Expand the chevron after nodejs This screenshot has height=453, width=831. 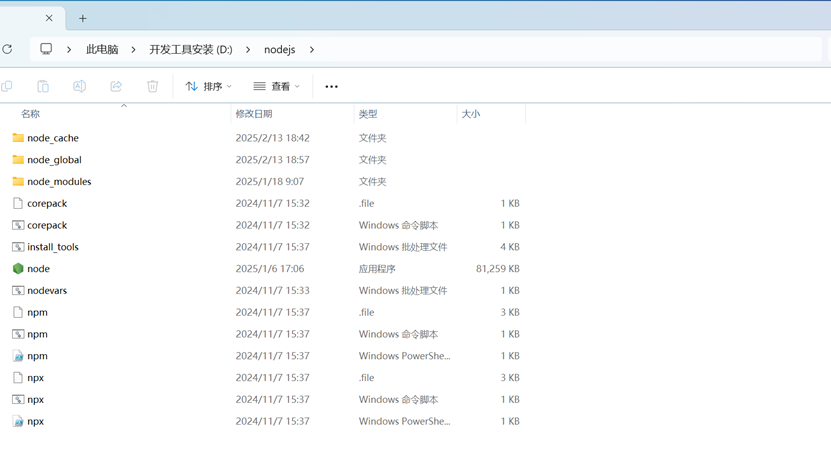coord(312,49)
